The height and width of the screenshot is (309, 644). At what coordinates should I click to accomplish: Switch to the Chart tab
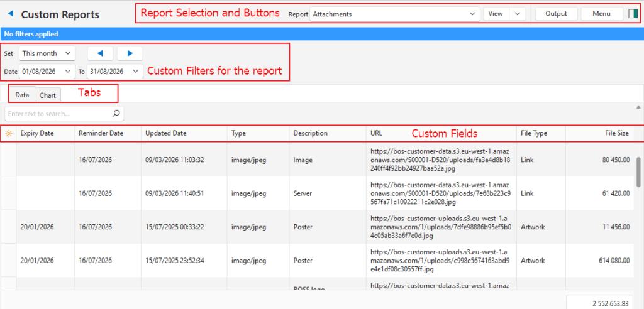(48, 95)
